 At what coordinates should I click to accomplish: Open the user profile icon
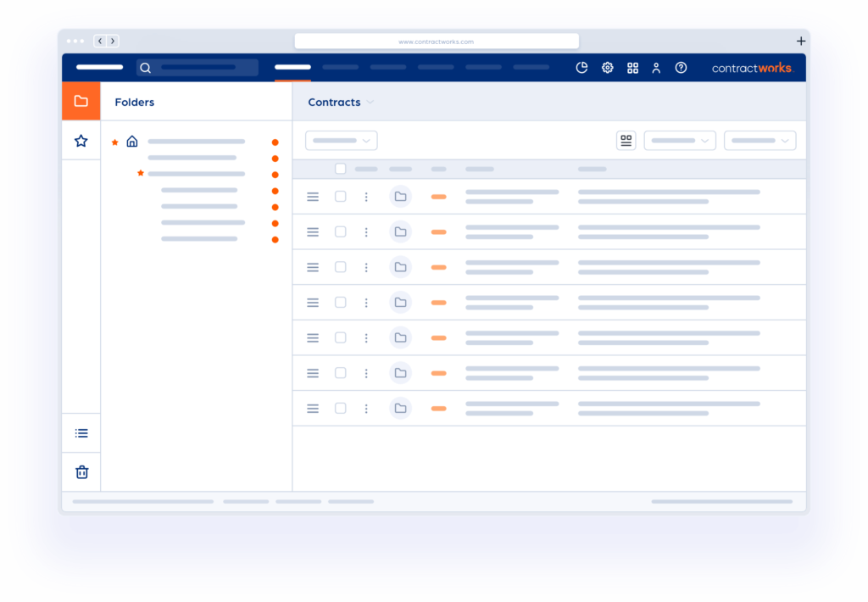pos(656,68)
